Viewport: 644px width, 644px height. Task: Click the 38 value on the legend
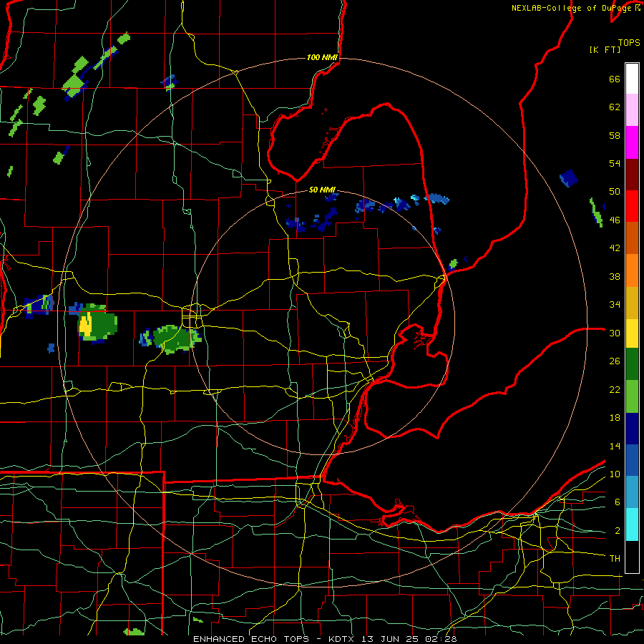(615, 276)
